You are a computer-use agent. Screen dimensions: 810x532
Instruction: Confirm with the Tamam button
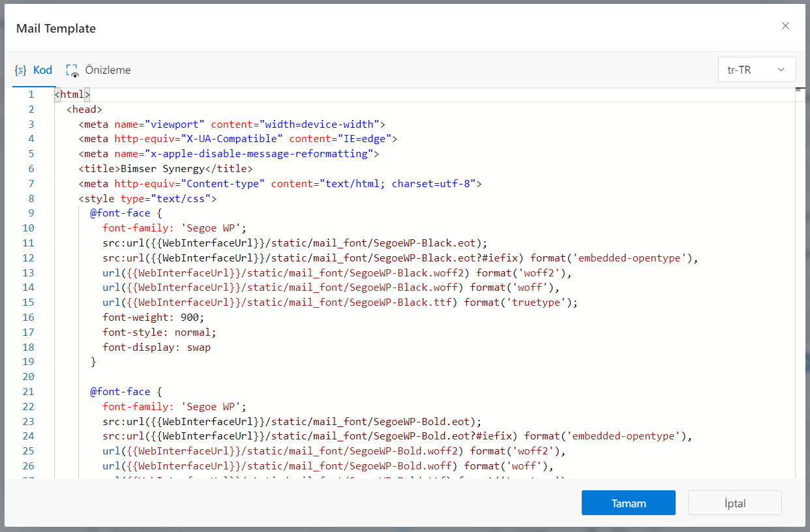(628, 503)
